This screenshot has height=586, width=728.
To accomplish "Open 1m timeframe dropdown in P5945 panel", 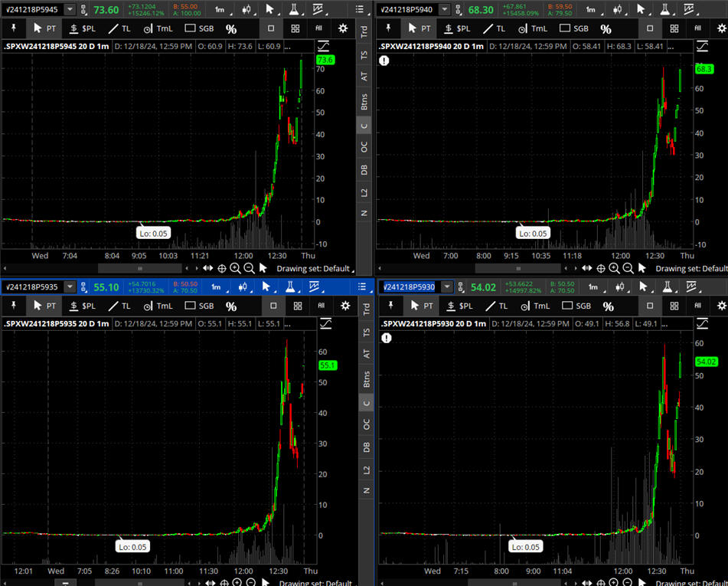I will 222,9.
